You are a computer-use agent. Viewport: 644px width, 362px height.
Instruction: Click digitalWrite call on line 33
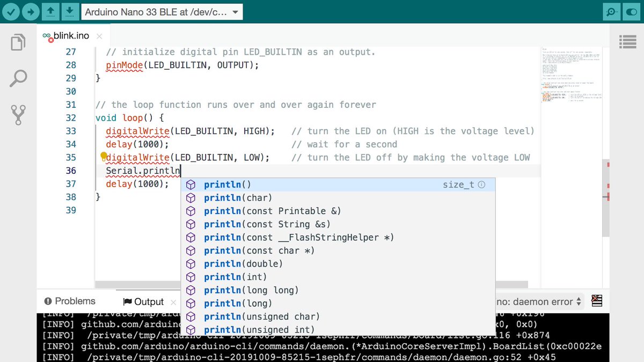[190, 131]
